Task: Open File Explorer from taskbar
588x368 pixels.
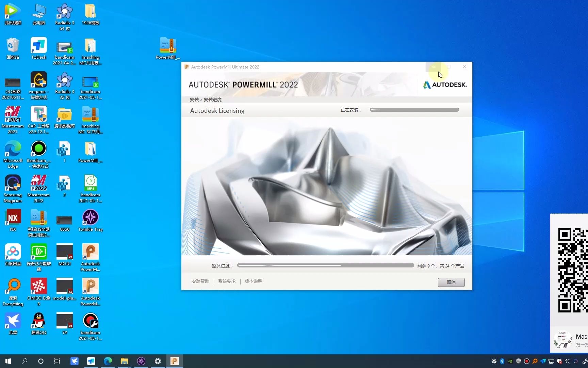Action: (x=124, y=361)
